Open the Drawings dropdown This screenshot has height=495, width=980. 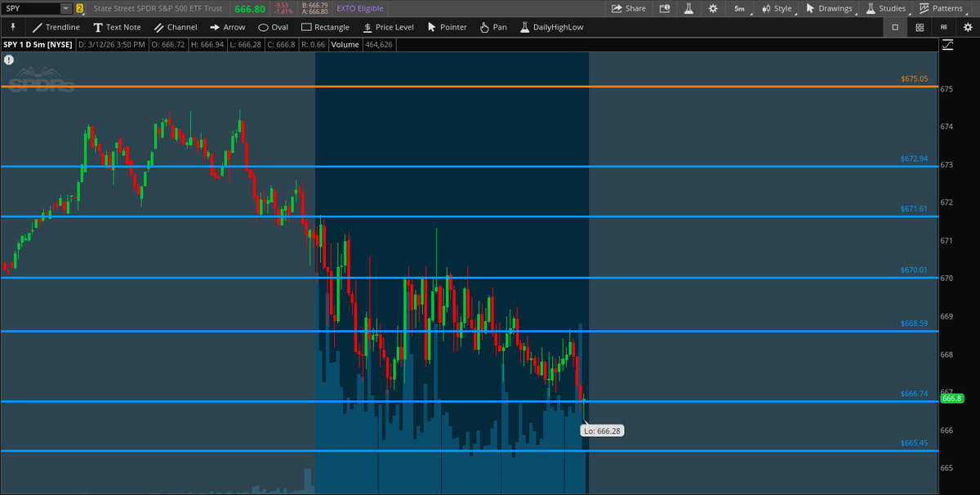[x=829, y=8]
